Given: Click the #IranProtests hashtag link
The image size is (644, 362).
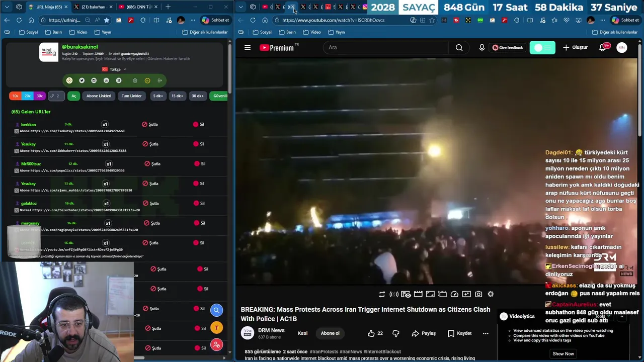Looking at the screenshot, I should (324, 352).
